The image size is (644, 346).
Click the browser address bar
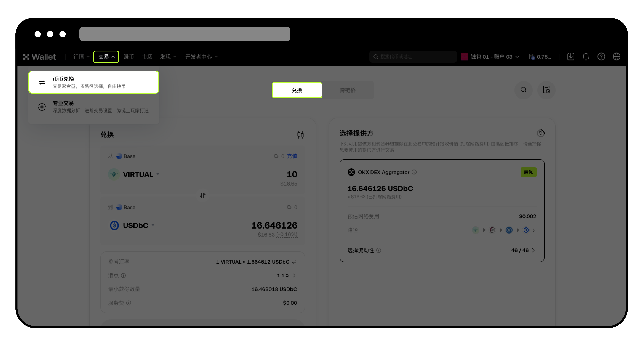pos(185,34)
